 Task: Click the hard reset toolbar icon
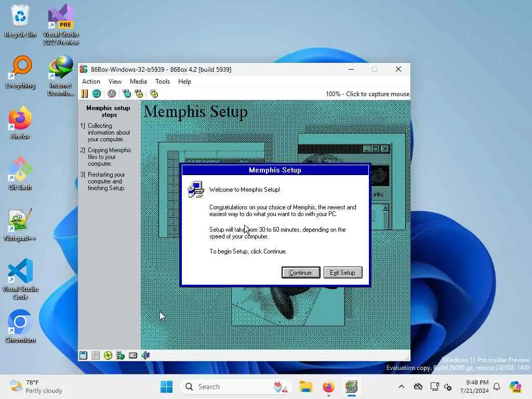tap(97, 94)
